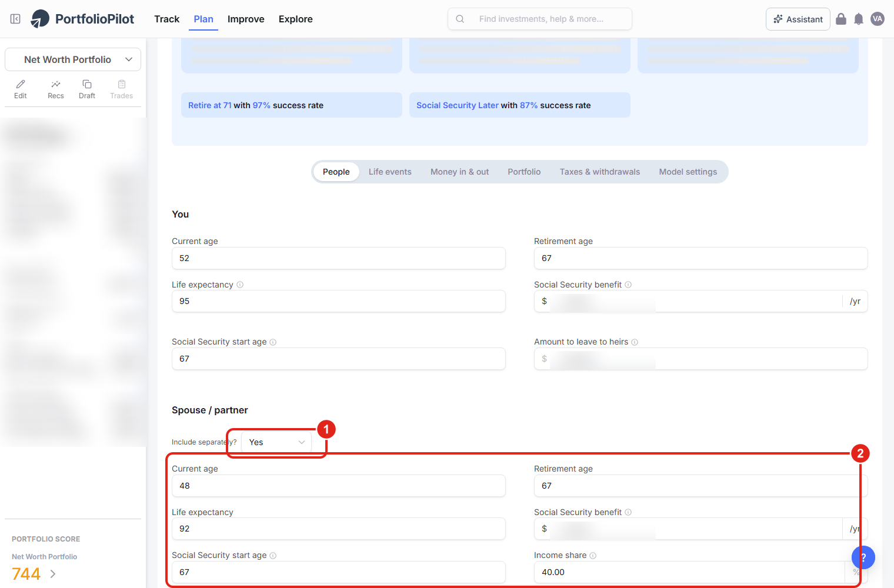
Task: Open portfolio score 744 details
Action: click(x=26, y=574)
